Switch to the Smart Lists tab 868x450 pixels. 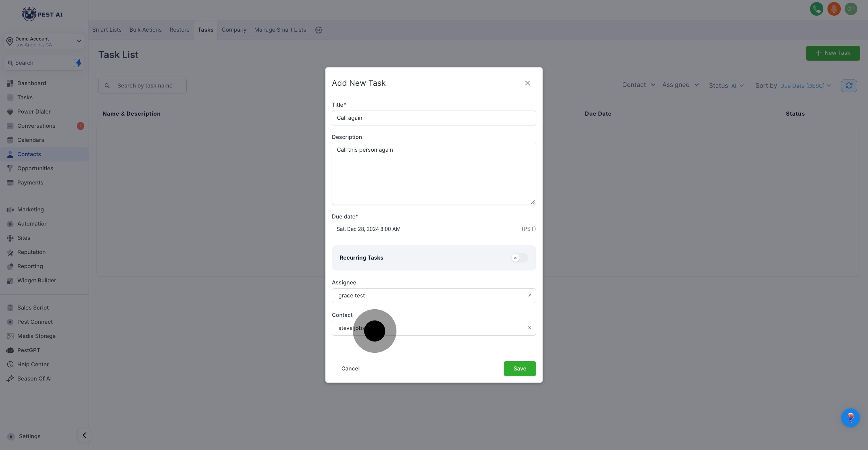pos(107,30)
